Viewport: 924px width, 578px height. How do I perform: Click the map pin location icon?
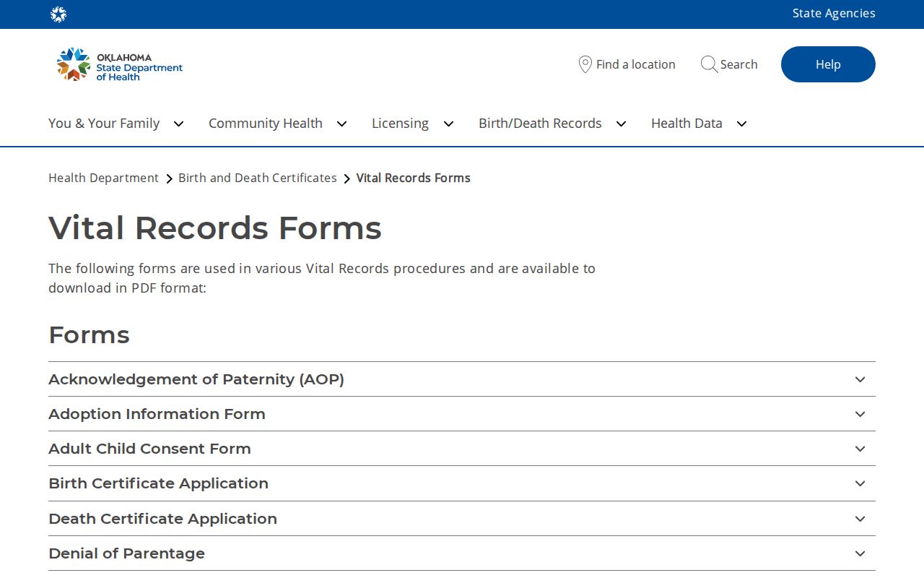pos(585,64)
